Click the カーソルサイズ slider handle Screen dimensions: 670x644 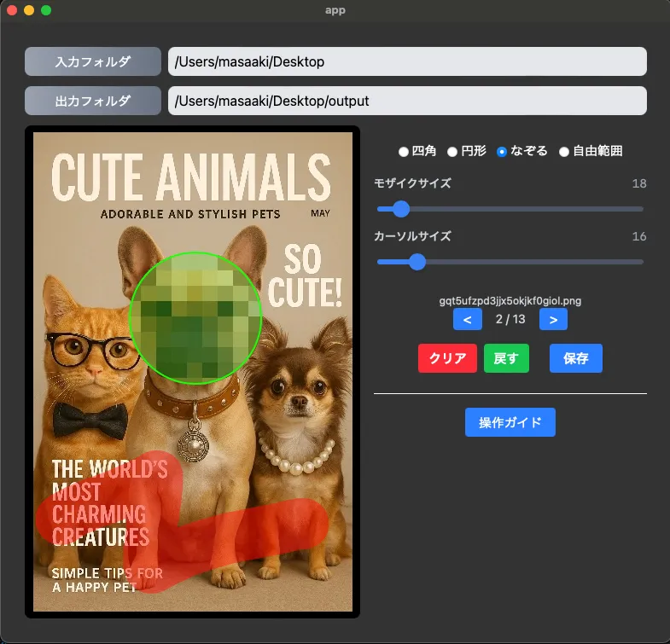[417, 262]
